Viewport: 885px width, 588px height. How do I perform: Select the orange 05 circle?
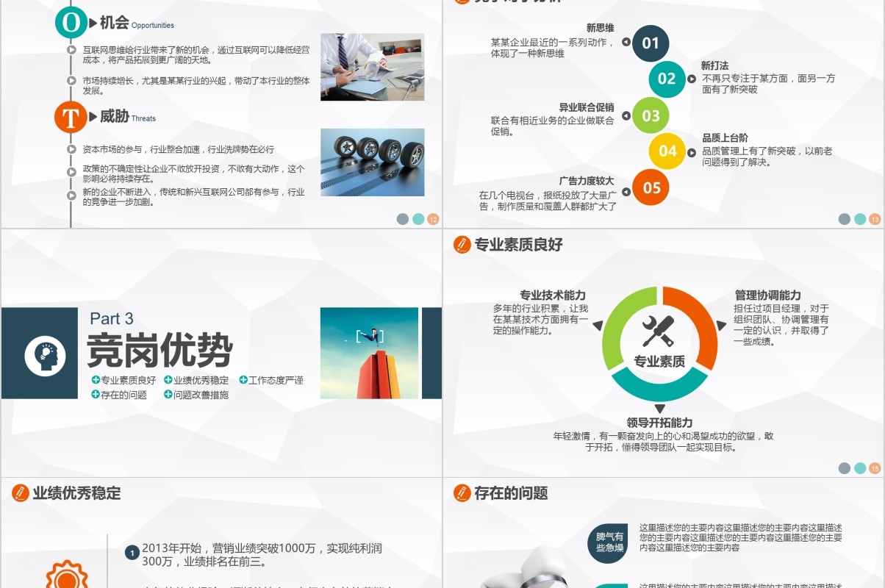tap(651, 187)
